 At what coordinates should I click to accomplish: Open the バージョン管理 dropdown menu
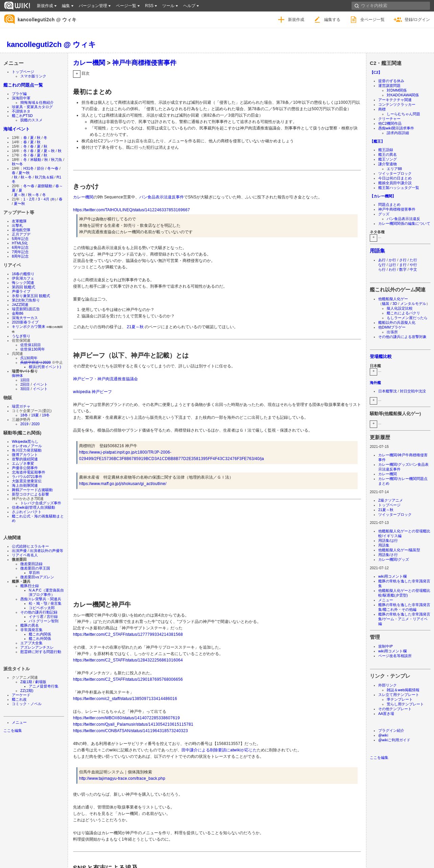click(x=95, y=6)
